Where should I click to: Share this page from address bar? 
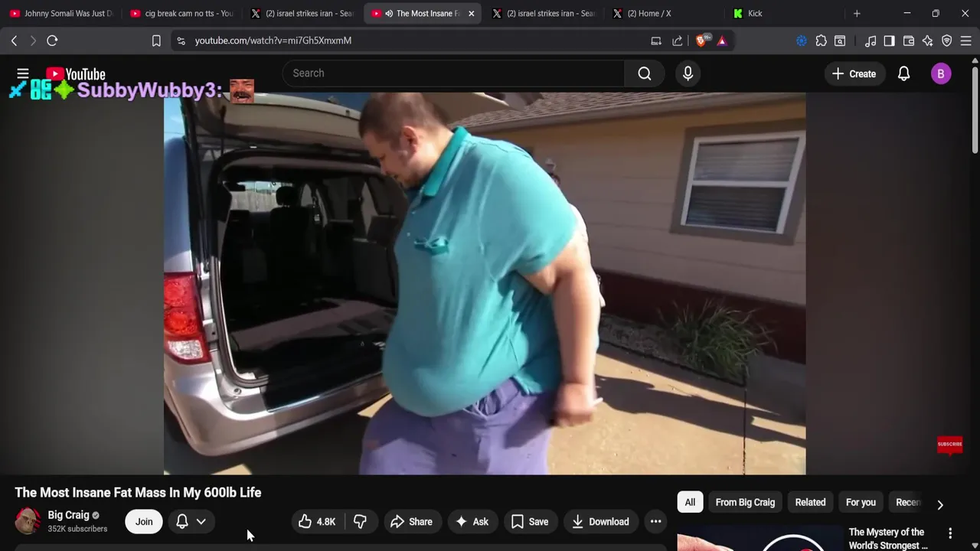[x=678, y=41]
